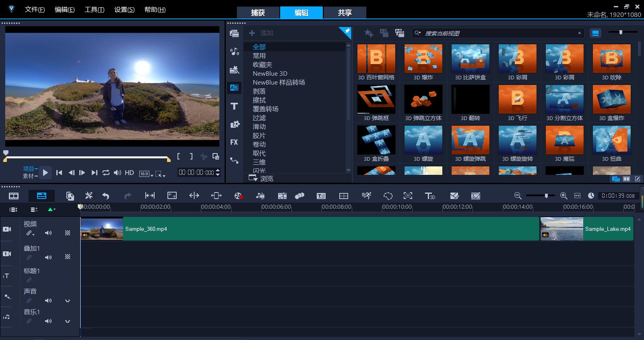Open the 3D title editor icon

pos(430,196)
